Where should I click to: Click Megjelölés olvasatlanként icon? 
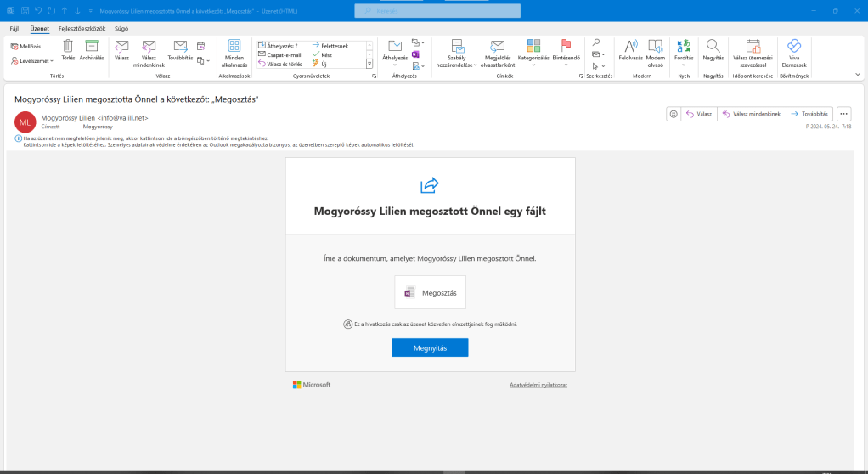[x=499, y=47]
